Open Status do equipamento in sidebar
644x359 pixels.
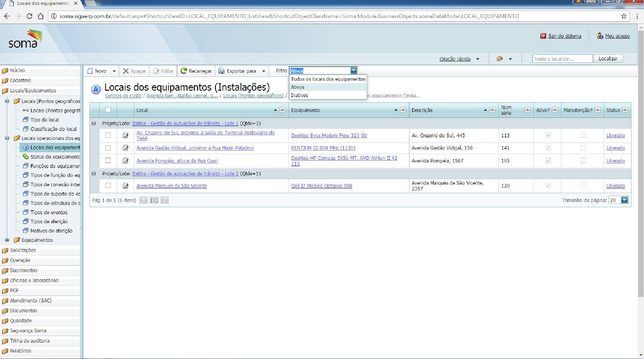55,157
